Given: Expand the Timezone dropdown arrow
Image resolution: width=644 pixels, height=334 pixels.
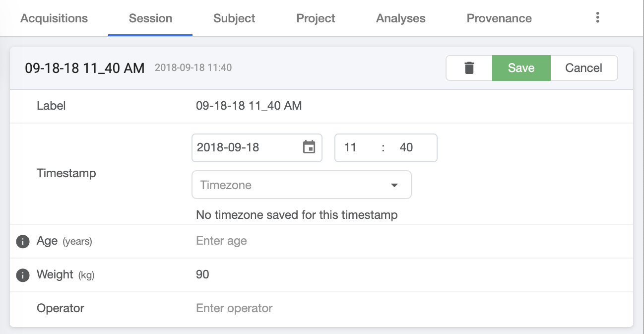Looking at the screenshot, I should click(394, 185).
